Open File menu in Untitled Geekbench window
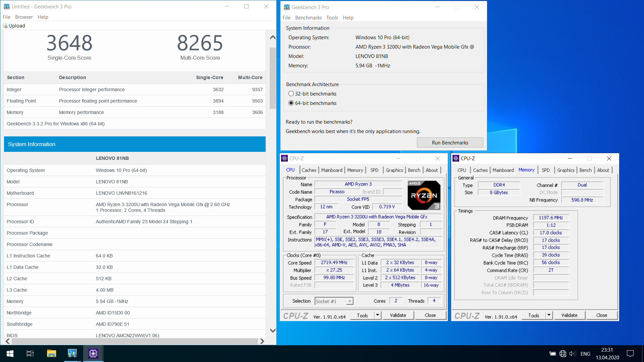Screen dimensions: 644x362 tap(6, 17)
